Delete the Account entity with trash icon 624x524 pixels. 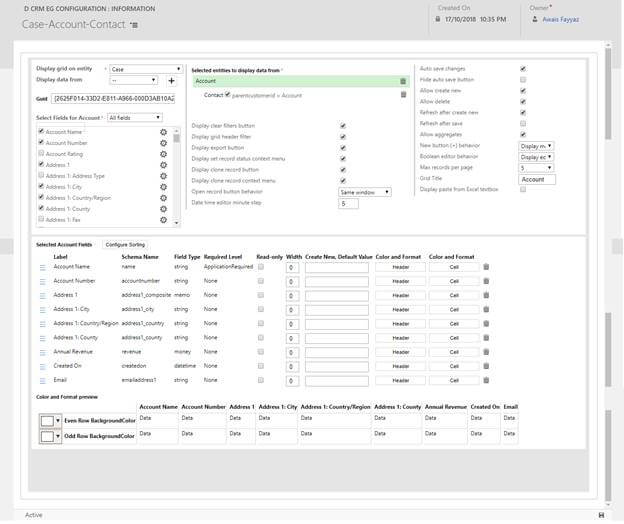403,81
